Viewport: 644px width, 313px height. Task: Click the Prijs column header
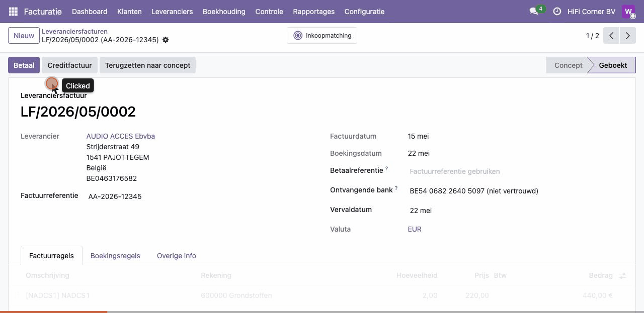click(481, 275)
